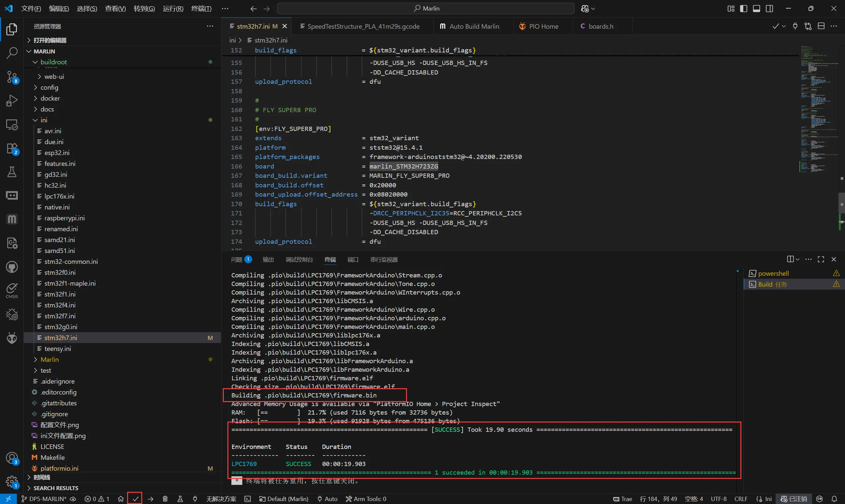Open the Run and Debug view
The height and width of the screenshot is (504, 845).
click(12, 101)
